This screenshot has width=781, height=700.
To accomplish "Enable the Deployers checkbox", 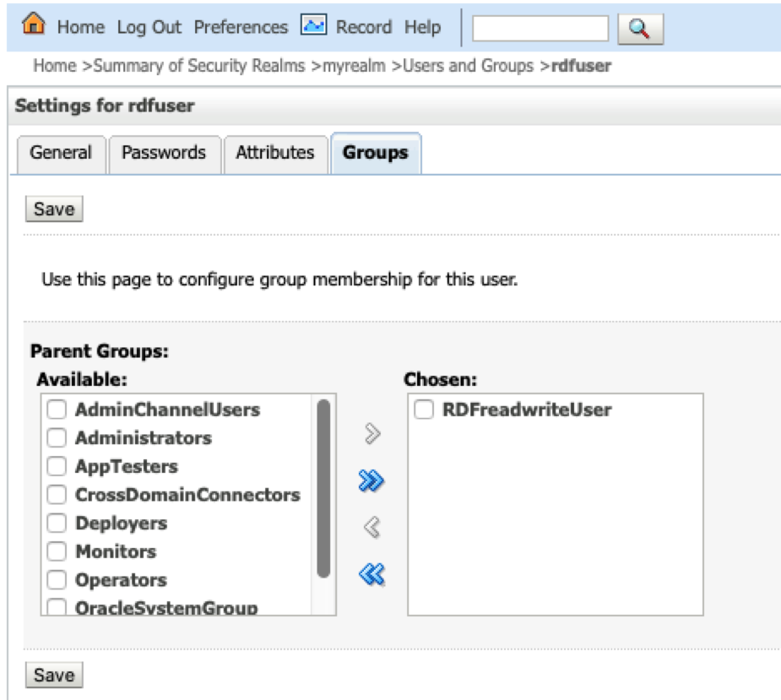I will (57, 524).
